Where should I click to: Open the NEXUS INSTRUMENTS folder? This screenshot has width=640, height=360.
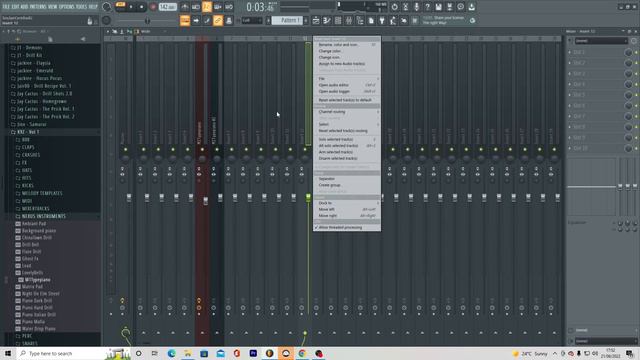click(x=43, y=216)
